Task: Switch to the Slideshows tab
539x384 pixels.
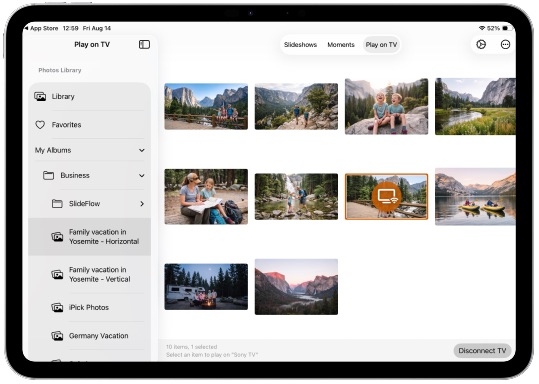Action: pyautogui.click(x=300, y=45)
